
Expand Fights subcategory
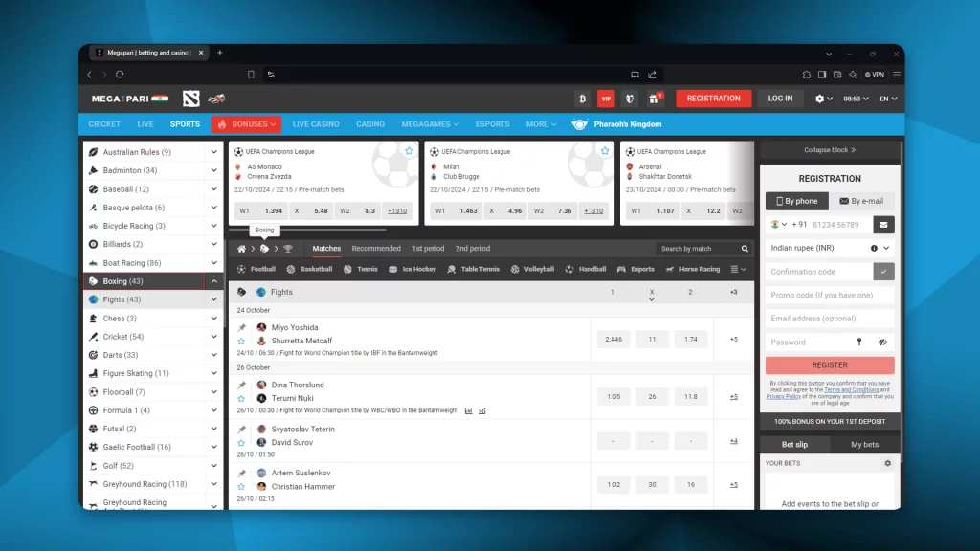click(x=213, y=299)
